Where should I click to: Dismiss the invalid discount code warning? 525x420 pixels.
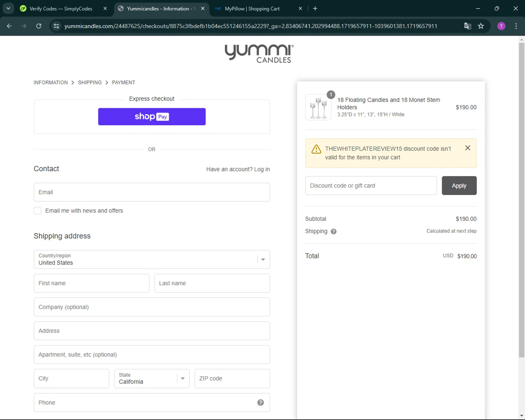point(468,148)
